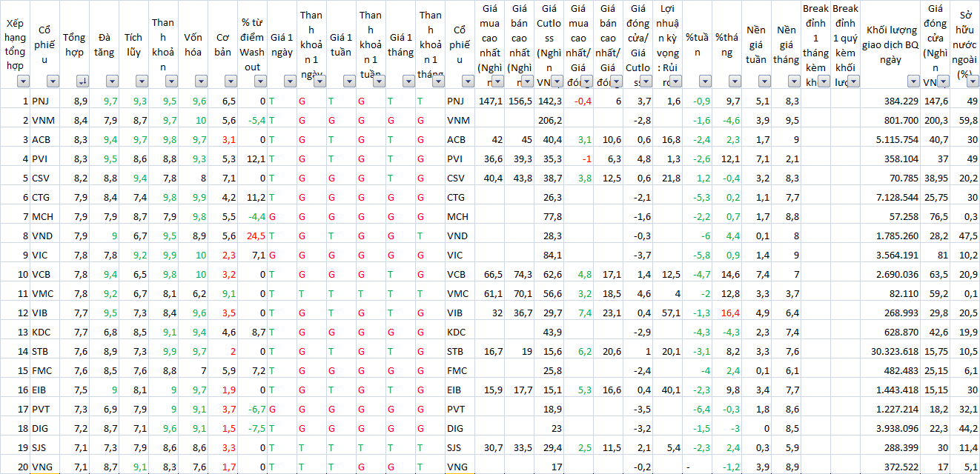Expand the % từ điểm Wash out filter
The height and width of the screenshot is (474, 980).
click(x=260, y=81)
